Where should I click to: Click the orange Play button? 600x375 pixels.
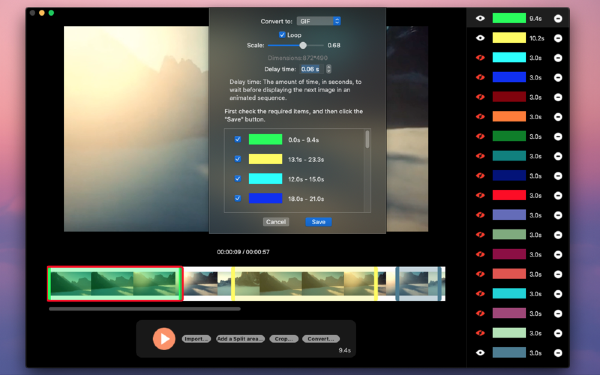pyautogui.click(x=164, y=339)
